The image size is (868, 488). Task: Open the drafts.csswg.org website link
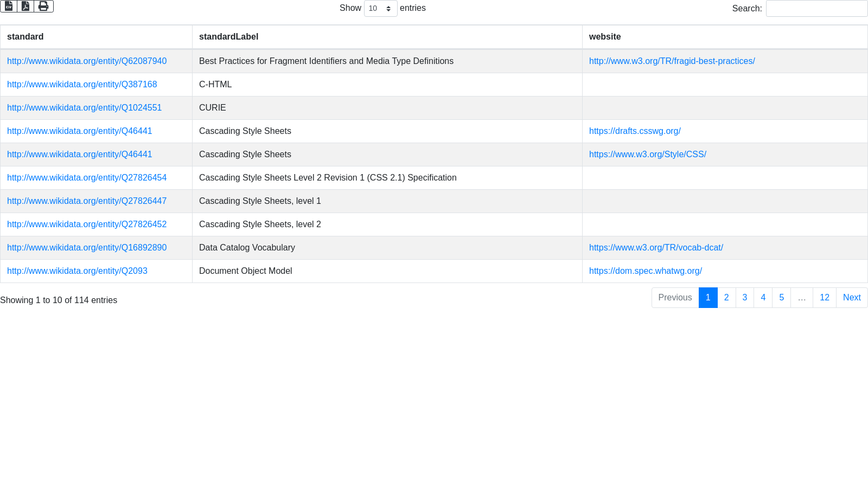635,131
